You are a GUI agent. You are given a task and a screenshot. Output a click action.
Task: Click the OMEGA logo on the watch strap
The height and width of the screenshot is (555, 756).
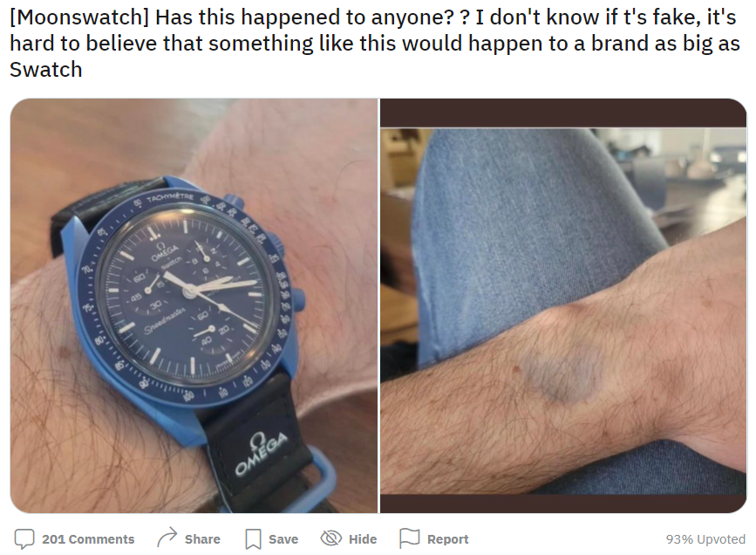261,453
